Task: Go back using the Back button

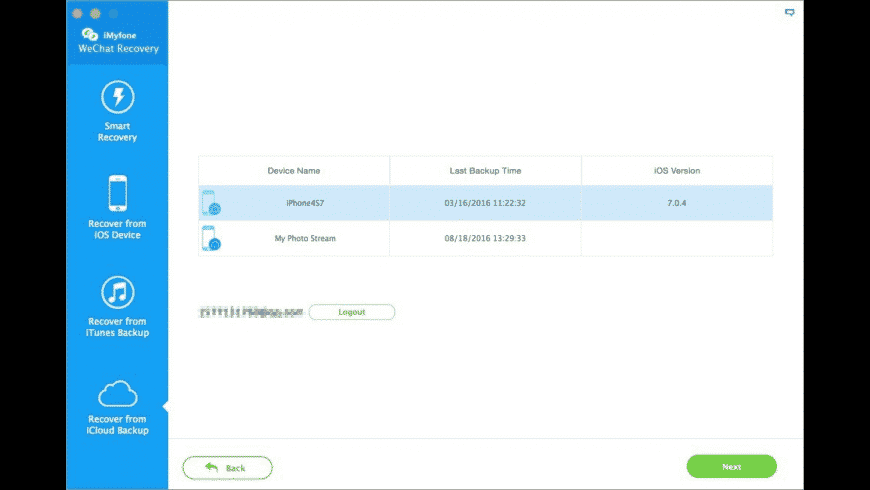Action: point(227,467)
